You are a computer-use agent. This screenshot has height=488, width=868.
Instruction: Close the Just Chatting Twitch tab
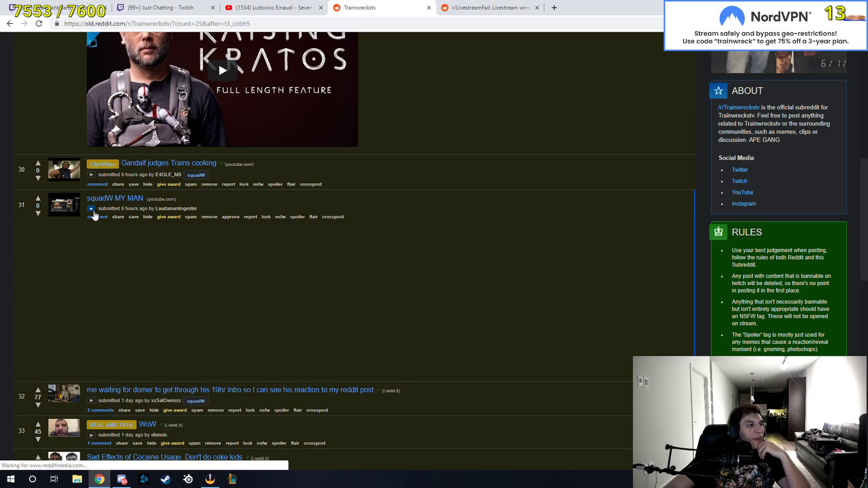(x=213, y=8)
